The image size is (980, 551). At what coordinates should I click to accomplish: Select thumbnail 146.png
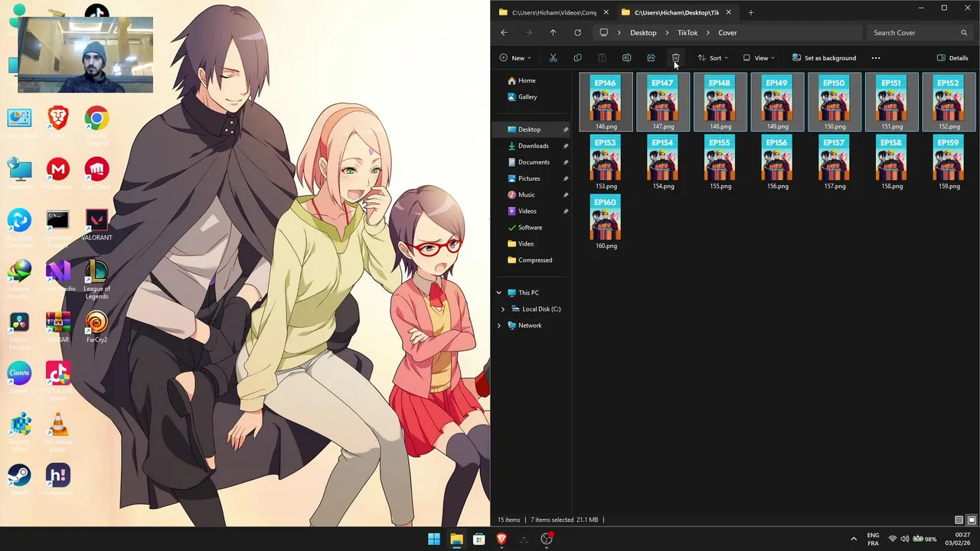[606, 103]
